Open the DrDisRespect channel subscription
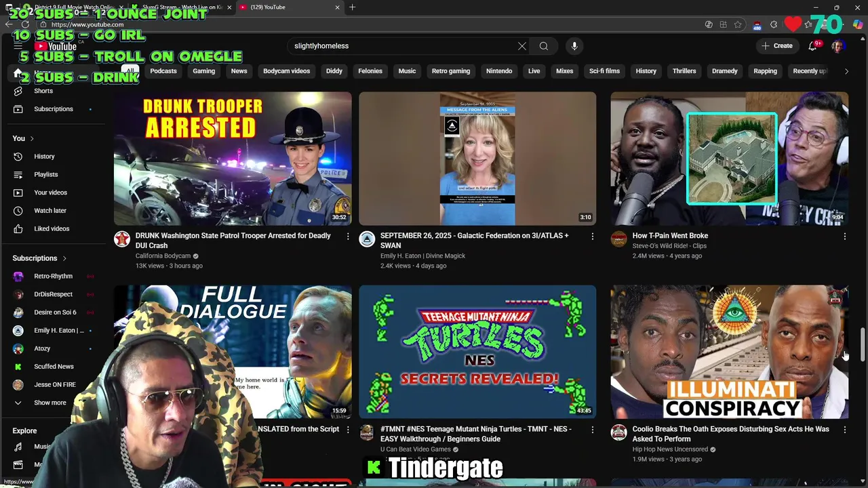 [x=53, y=294]
